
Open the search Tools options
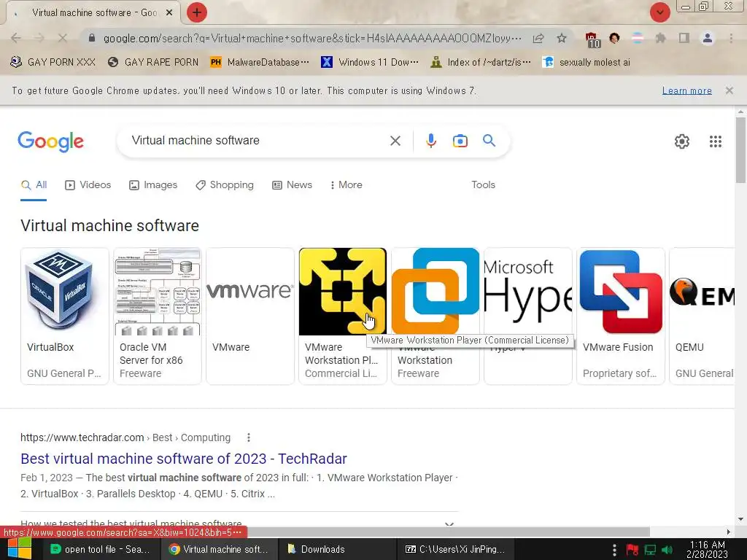[x=483, y=185]
